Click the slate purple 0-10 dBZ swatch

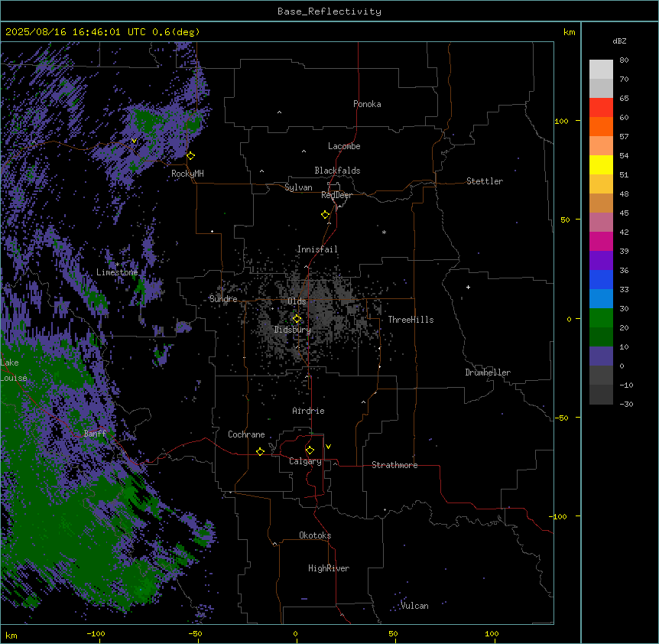click(x=601, y=356)
